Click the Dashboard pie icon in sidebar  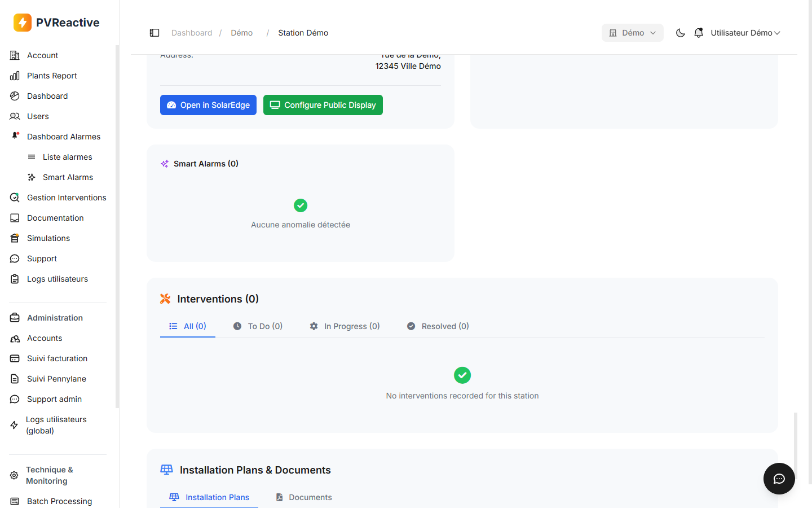click(x=15, y=96)
